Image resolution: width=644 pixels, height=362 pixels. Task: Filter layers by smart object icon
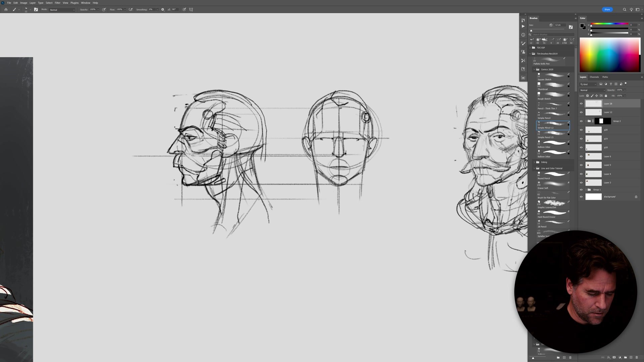(621, 84)
